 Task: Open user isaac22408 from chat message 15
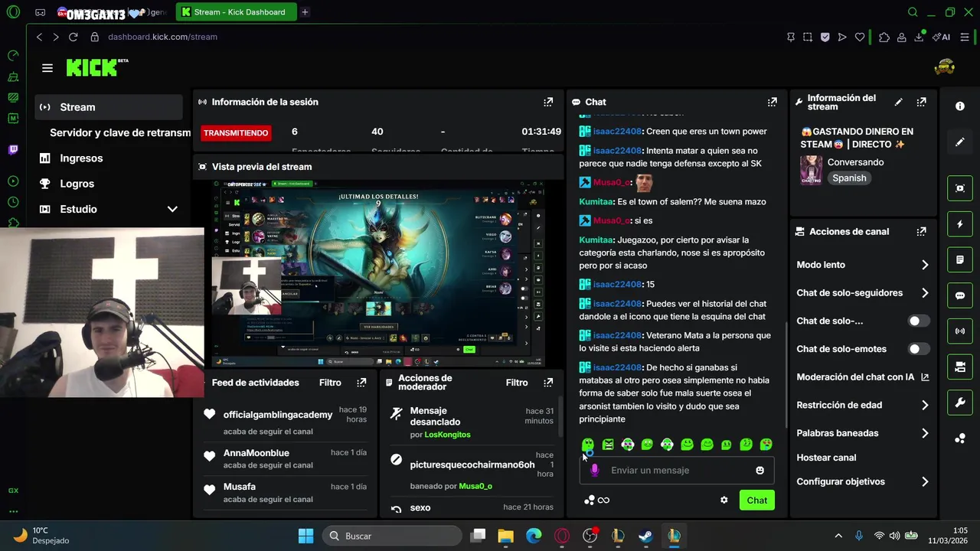[x=617, y=284]
